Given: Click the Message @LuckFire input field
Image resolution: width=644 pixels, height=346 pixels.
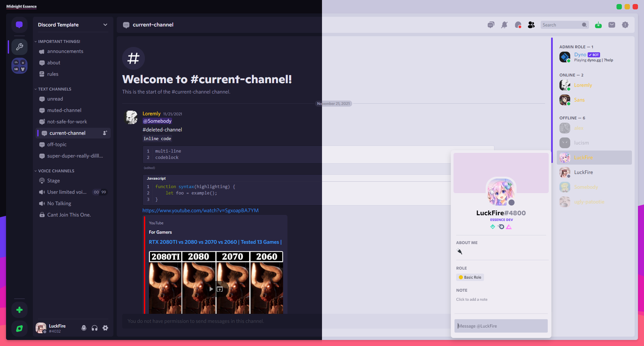Looking at the screenshot, I should click(x=501, y=326).
